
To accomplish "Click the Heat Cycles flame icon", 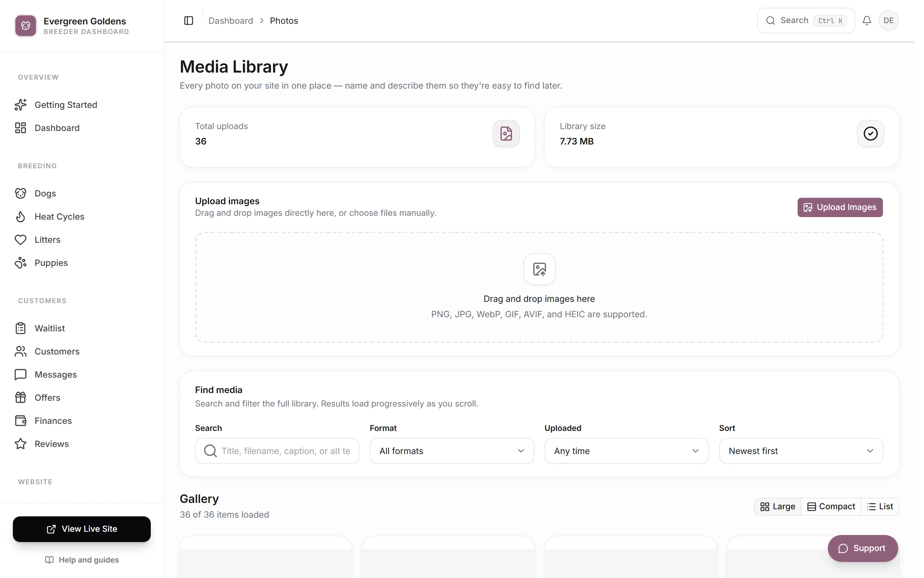I will [x=21, y=216].
